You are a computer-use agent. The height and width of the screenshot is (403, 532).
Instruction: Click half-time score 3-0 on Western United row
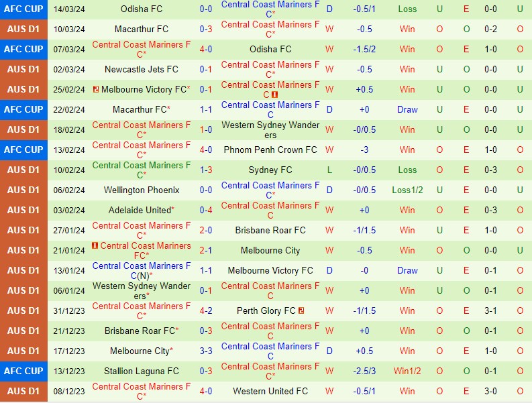pos(490,391)
